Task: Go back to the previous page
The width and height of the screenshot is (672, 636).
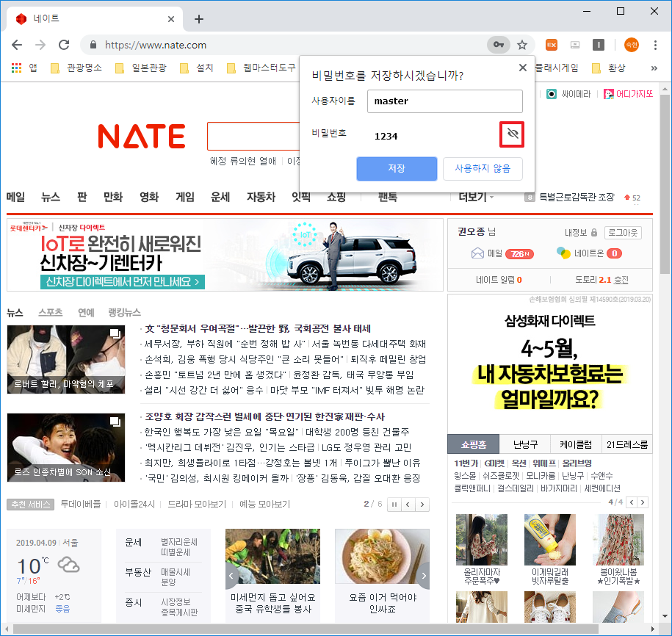Action: [x=17, y=45]
